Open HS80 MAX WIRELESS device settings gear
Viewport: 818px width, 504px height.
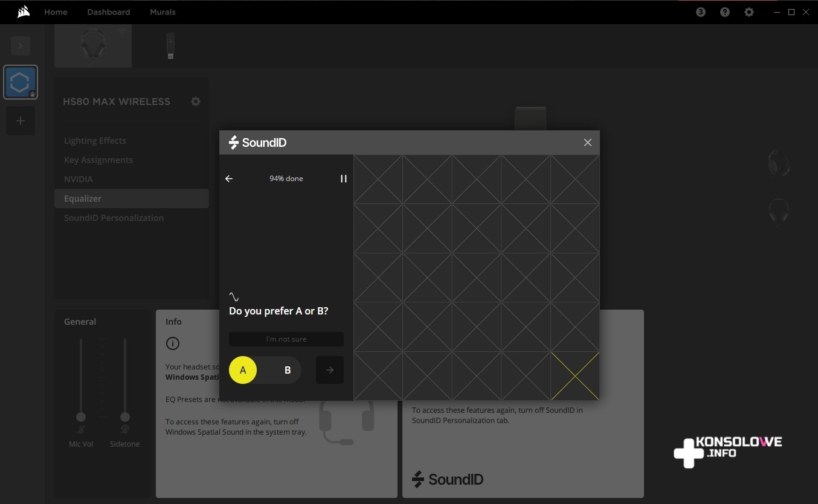click(x=195, y=101)
